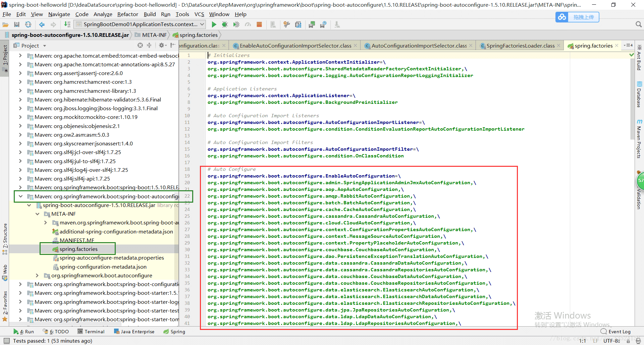Collapse Maven spring-boot-autoconfigure library node
The image size is (644, 345).
pyautogui.click(x=20, y=196)
